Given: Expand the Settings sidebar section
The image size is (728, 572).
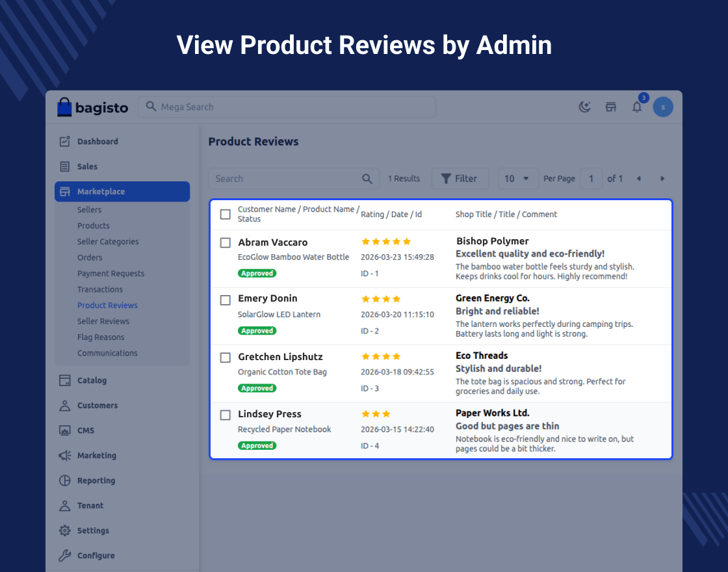Looking at the screenshot, I should (93, 530).
